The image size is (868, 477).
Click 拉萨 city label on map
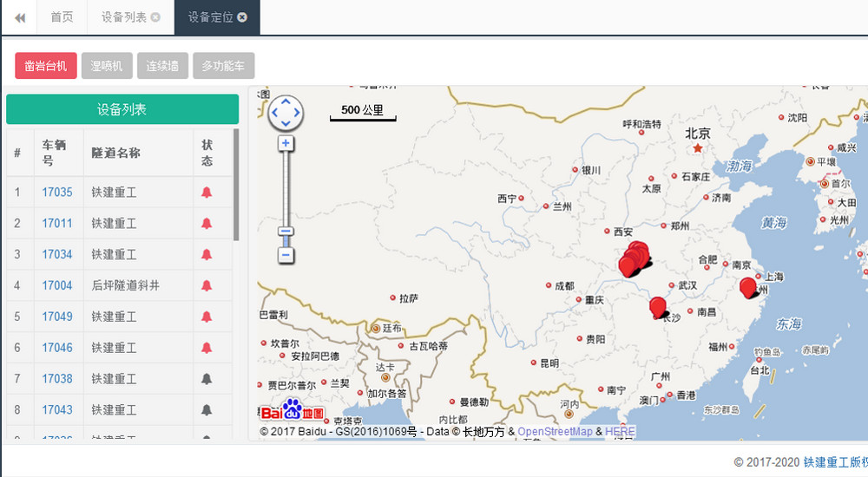[x=409, y=298]
